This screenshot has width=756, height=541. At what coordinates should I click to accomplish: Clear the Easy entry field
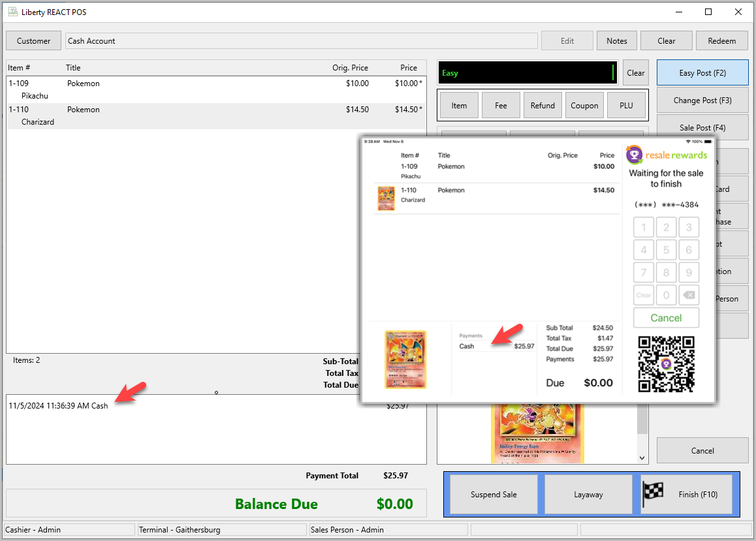click(635, 72)
